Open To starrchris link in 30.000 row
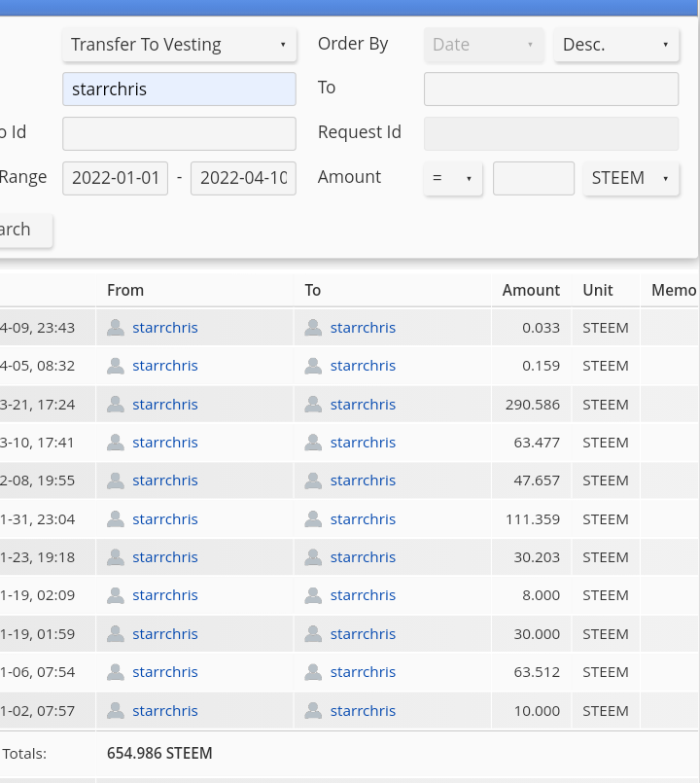700x783 pixels. pos(363,634)
